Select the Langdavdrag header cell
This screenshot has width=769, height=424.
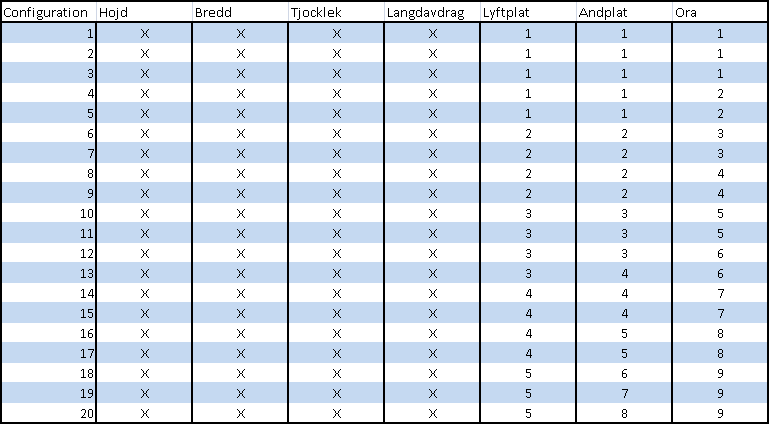(432, 12)
